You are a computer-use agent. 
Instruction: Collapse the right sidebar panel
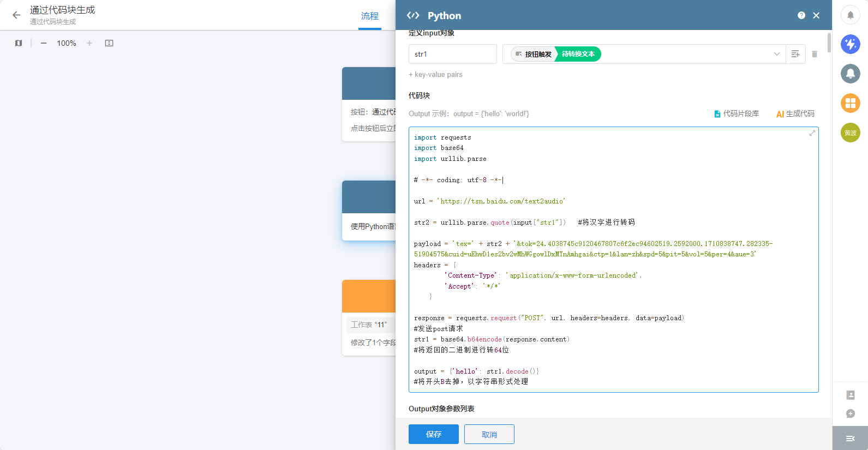click(x=850, y=438)
